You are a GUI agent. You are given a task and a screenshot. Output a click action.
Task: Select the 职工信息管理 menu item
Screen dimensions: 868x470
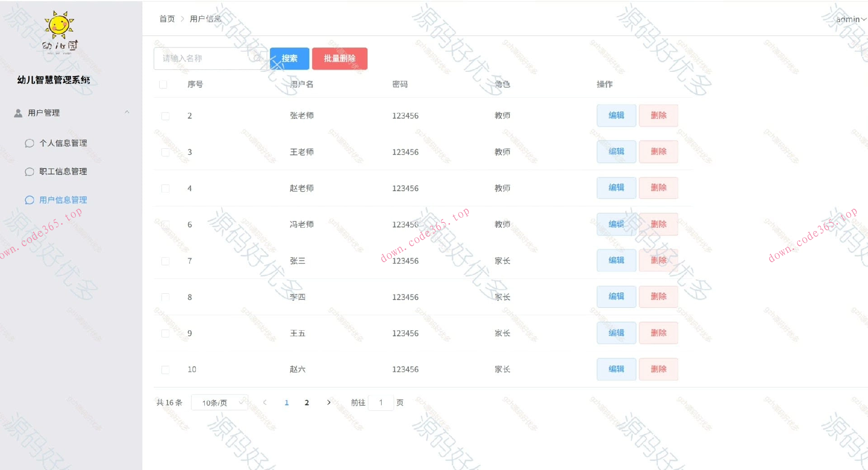[63, 172]
